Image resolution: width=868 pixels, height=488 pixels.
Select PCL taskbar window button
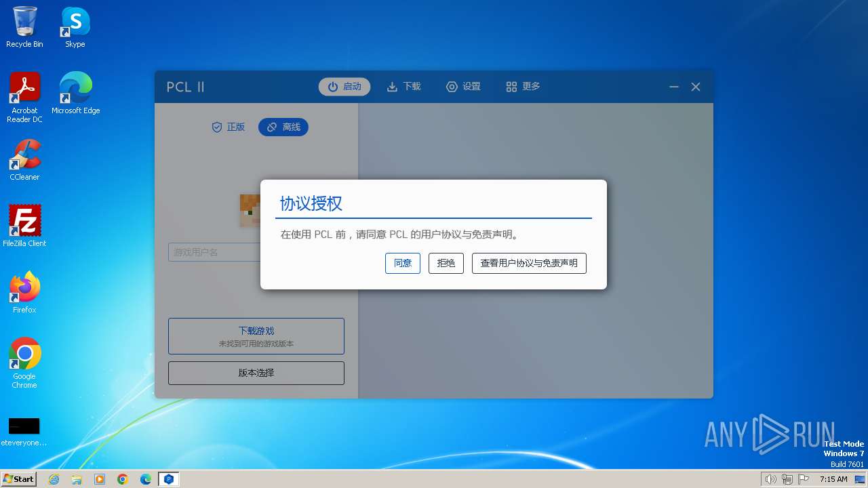coord(169,479)
